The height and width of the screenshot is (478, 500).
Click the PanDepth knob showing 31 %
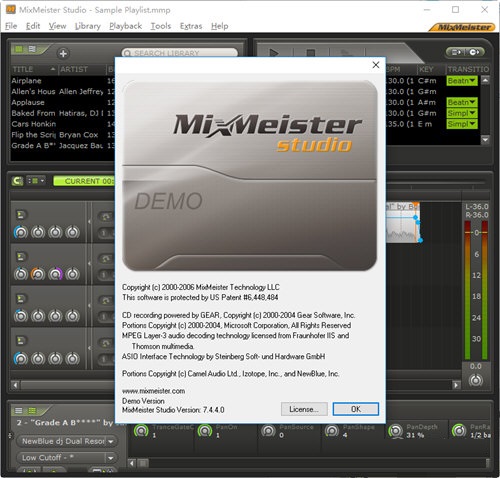[396, 431]
